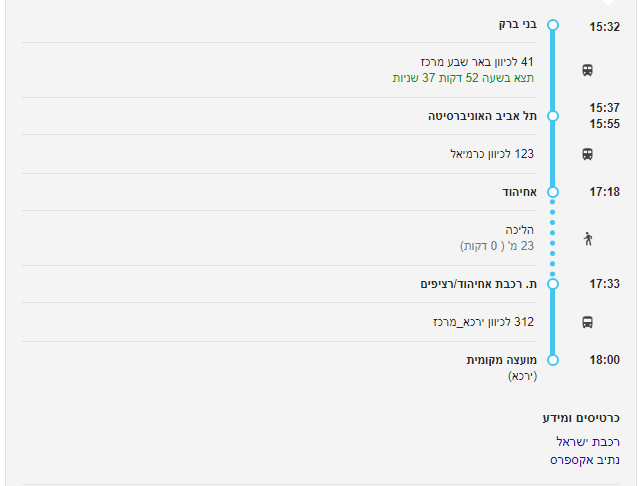
Task: Click the walking pedestrian icon
Action: [587, 238]
